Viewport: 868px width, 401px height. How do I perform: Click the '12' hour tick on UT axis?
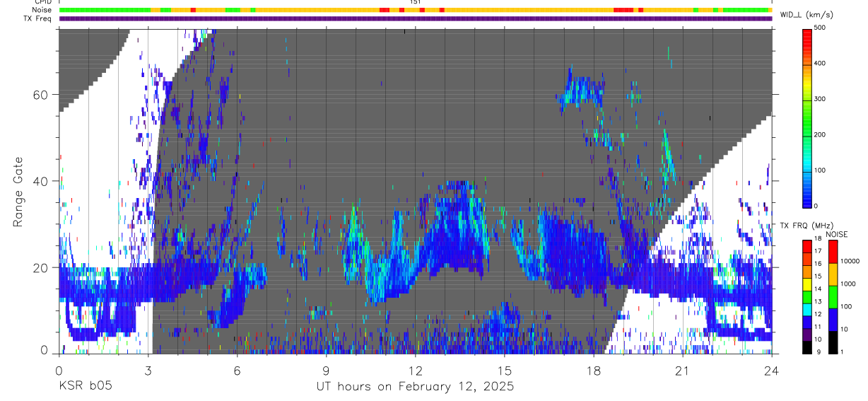[x=416, y=370]
